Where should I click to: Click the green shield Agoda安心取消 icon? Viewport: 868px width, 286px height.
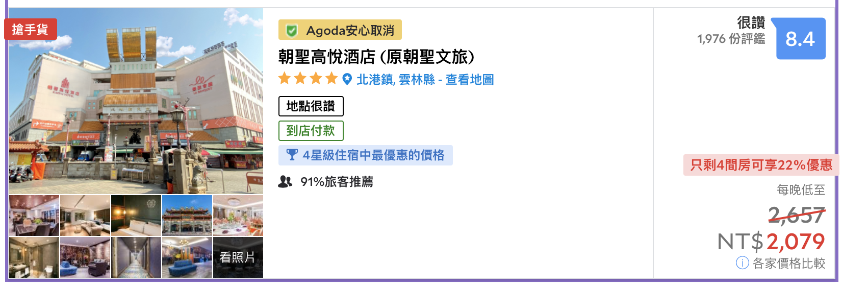pyautogui.click(x=292, y=31)
